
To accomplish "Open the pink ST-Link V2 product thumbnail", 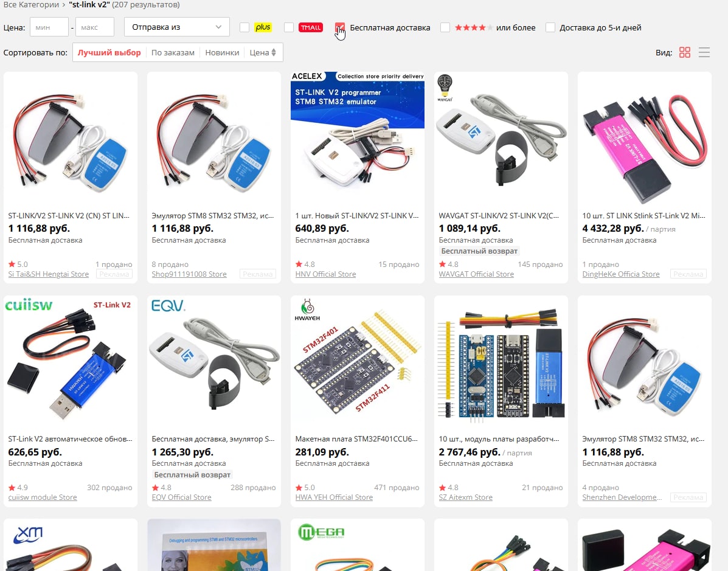I will [645, 138].
